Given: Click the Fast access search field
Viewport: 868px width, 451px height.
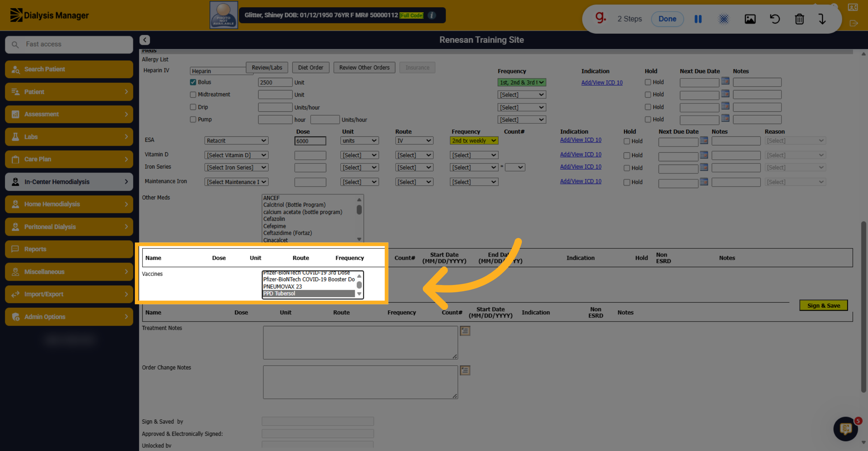Looking at the screenshot, I should (69, 44).
